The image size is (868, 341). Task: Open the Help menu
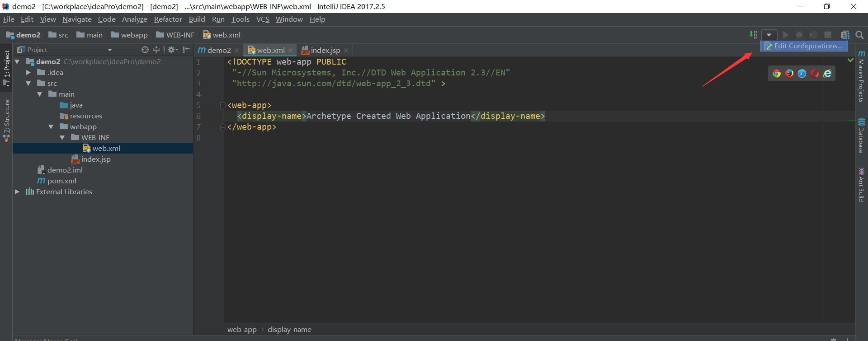pyautogui.click(x=317, y=19)
